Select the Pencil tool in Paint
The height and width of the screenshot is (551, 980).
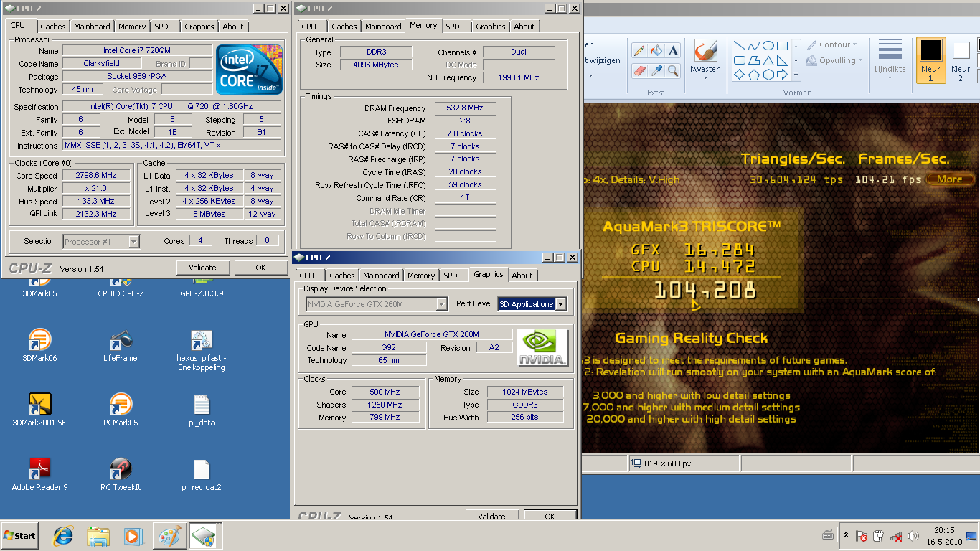click(x=639, y=51)
